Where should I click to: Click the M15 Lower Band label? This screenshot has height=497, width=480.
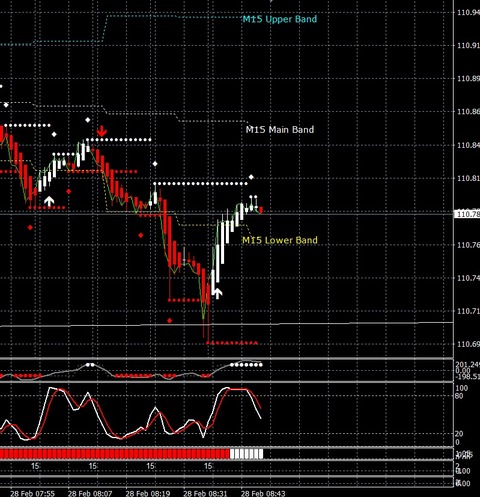tap(280, 240)
